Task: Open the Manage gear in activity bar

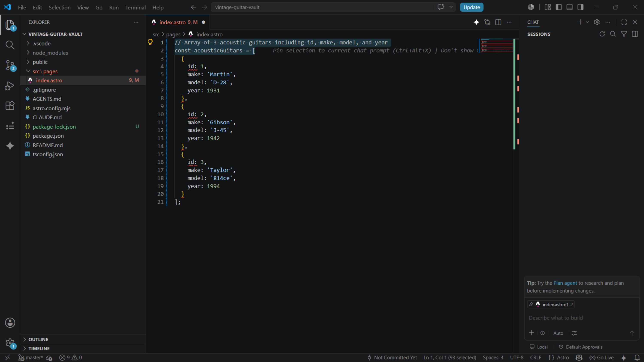Action: [x=10, y=343]
